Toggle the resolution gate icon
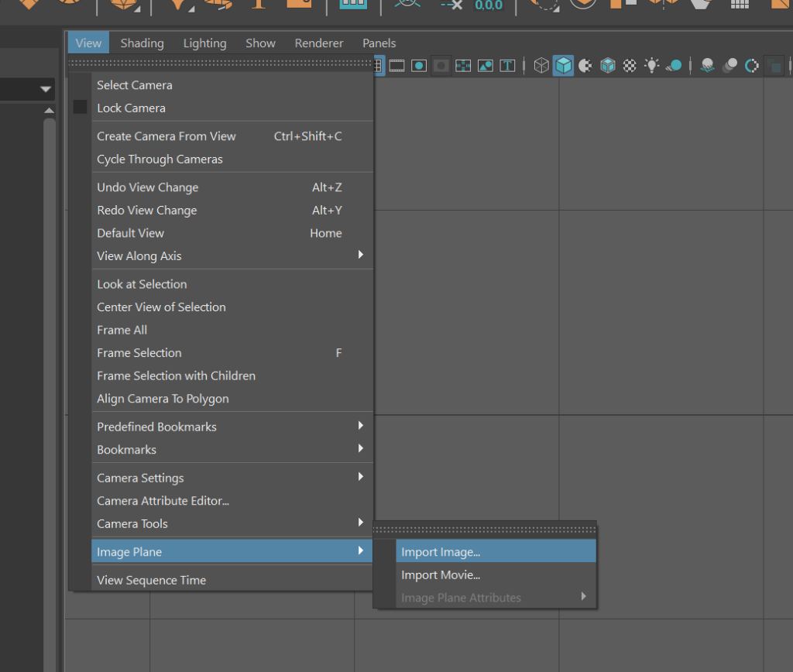 click(419, 66)
